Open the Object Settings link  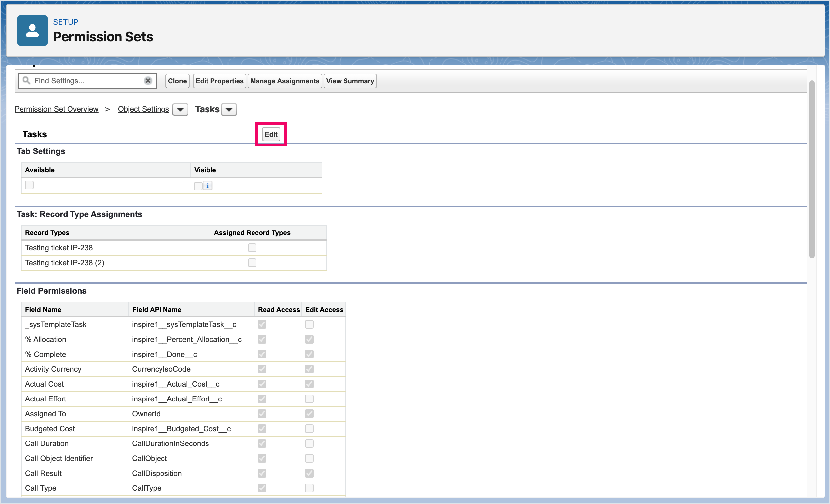(x=144, y=109)
